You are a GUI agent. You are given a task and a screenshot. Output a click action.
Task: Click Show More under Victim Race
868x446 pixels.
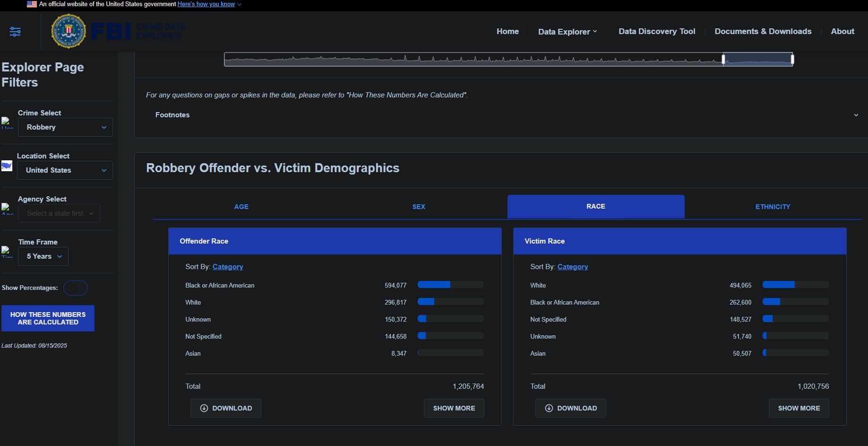point(799,408)
